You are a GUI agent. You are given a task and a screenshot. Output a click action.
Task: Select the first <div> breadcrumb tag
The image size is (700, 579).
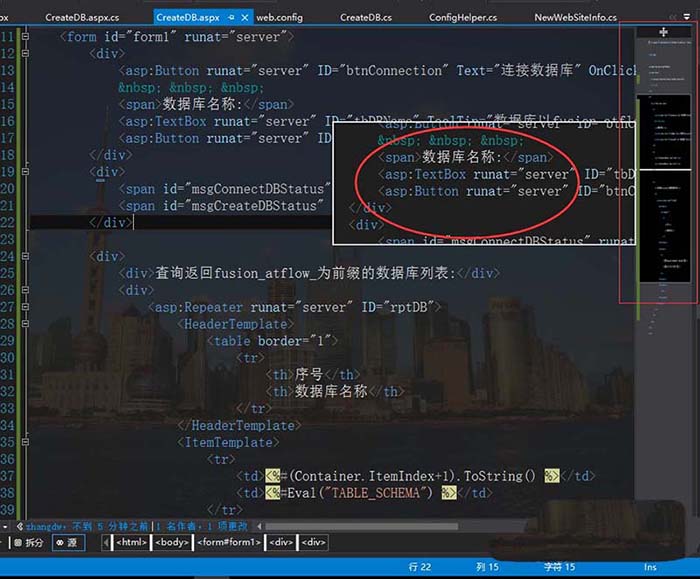pyautogui.click(x=281, y=542)
